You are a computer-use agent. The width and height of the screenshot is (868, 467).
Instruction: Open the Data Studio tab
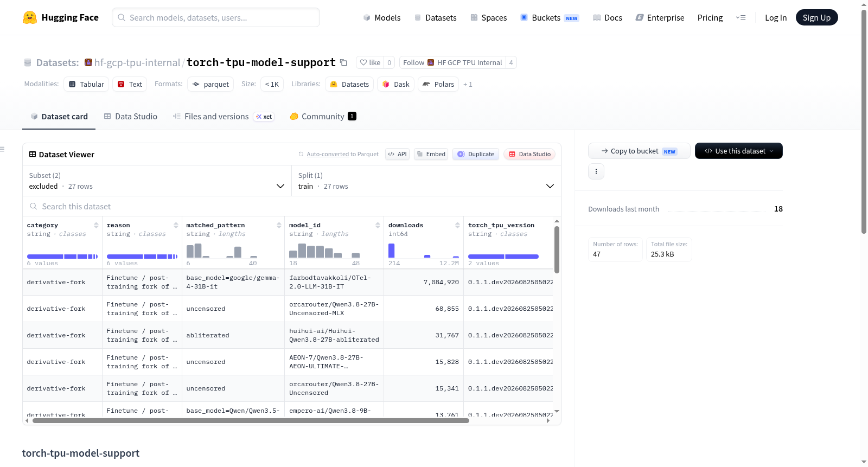[x=131, y=116]
